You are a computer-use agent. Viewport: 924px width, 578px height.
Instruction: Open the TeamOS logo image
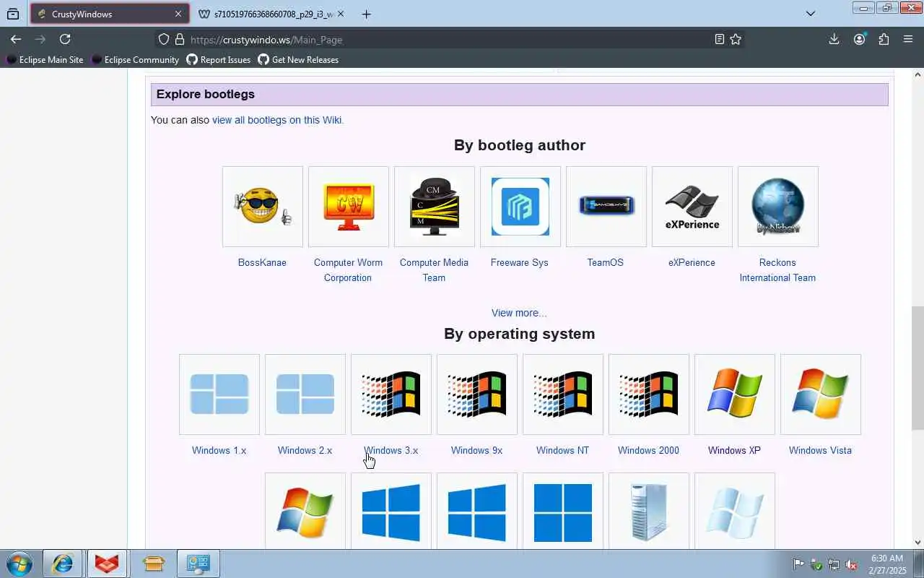tap(606, 207)
